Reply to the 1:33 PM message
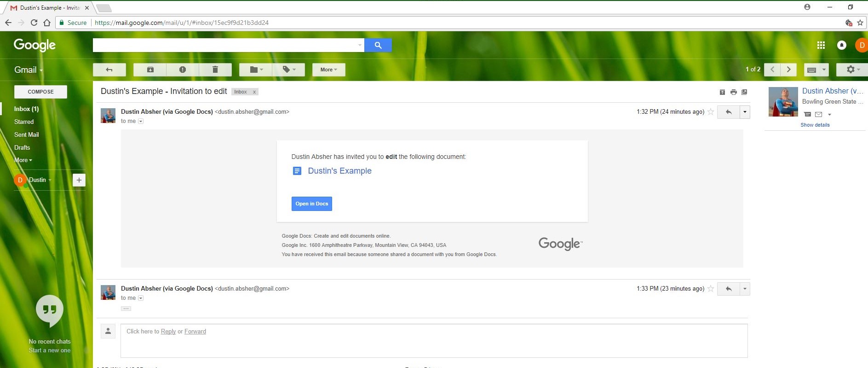The height and width of the screenshot is (368, 868). coord(729,289)
